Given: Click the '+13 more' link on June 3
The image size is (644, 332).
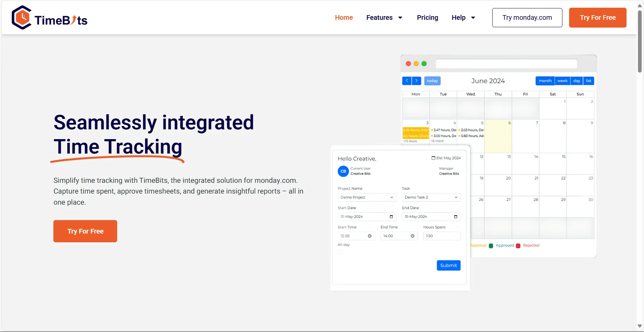Looking at the screenshot, I should pyautogui.click(x=410, y=141).
